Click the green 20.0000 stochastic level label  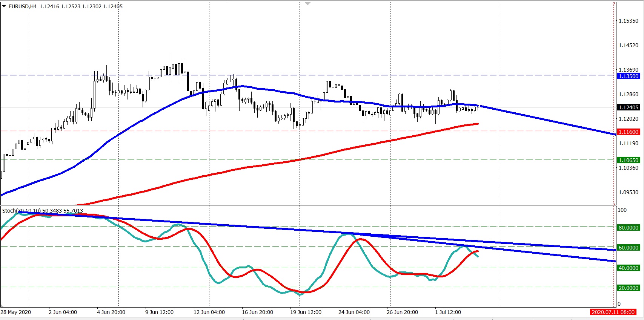coord(629,288)
